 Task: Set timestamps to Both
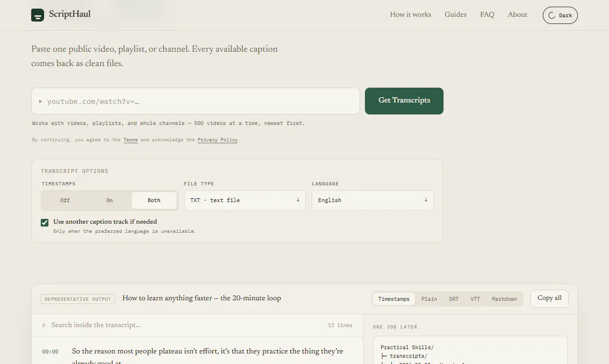pos(154,200)
